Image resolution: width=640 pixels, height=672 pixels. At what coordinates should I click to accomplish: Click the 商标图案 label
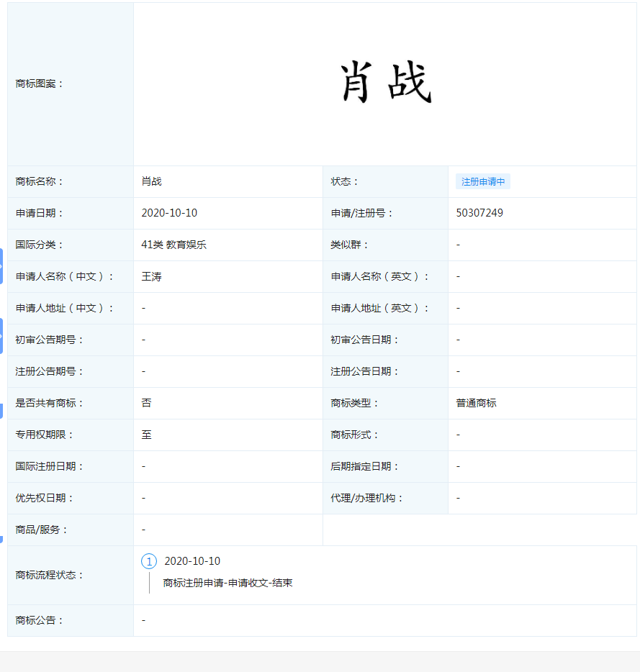[39, 83]
